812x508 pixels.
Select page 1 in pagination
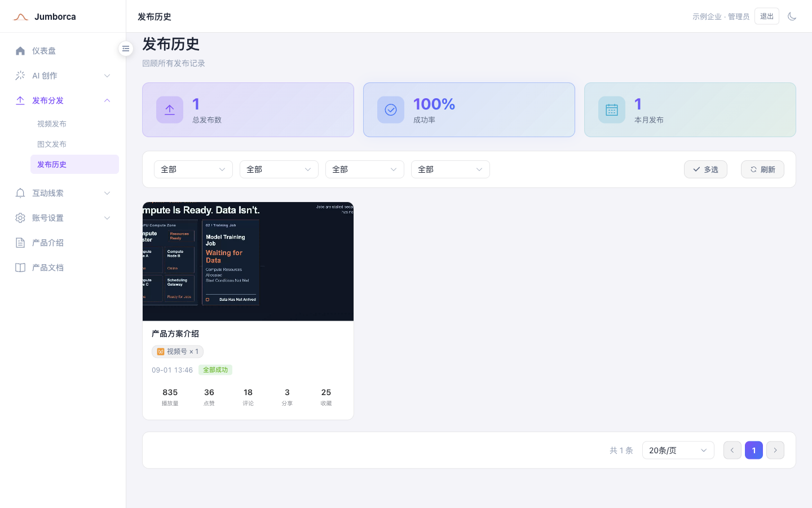point(754,450)
